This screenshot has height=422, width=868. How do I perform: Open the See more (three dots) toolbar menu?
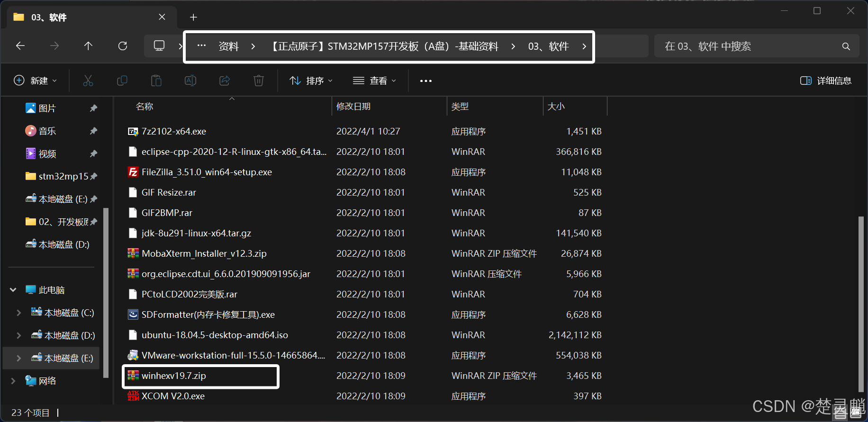(426, 81)
